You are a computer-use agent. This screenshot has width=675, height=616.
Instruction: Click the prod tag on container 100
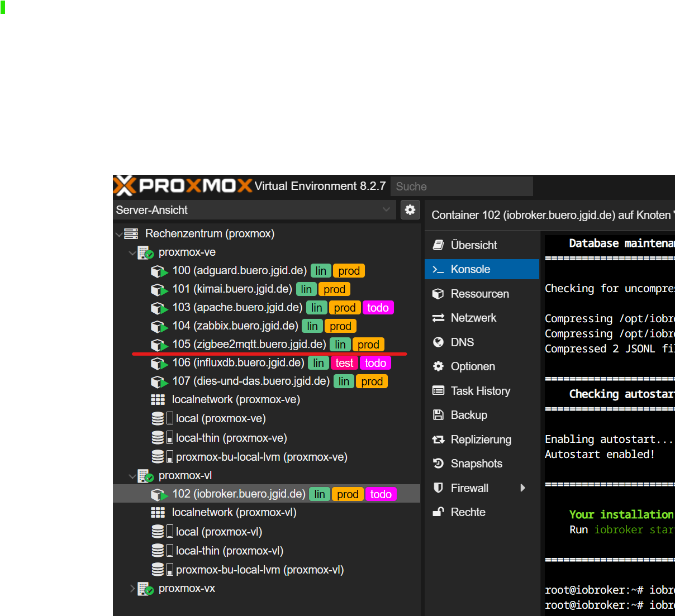pos(349,271)
